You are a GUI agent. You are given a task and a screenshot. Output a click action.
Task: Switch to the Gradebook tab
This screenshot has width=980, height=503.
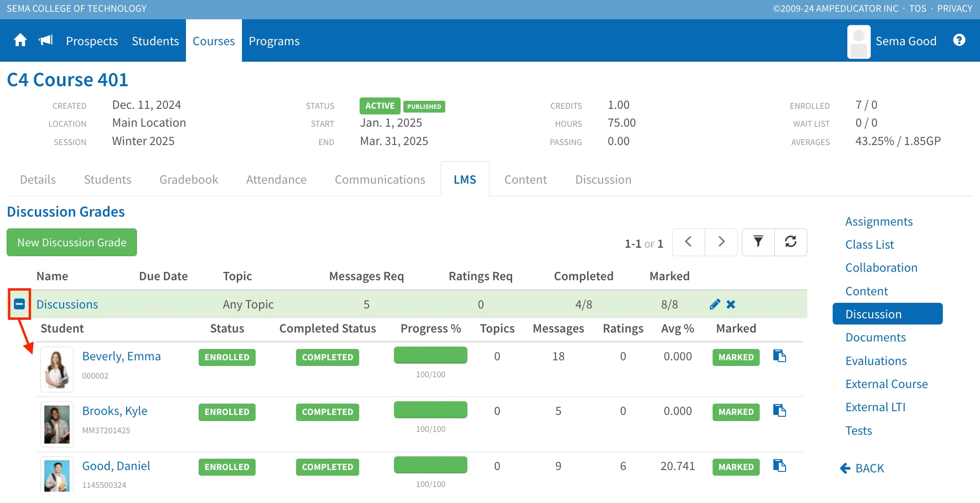point(189,179)
